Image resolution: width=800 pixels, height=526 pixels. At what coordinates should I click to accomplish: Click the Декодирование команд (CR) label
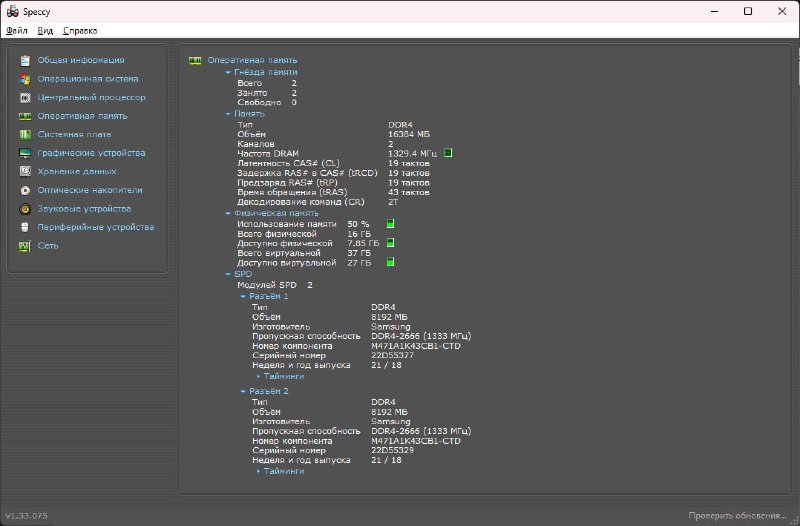click(x=301, y=202)
